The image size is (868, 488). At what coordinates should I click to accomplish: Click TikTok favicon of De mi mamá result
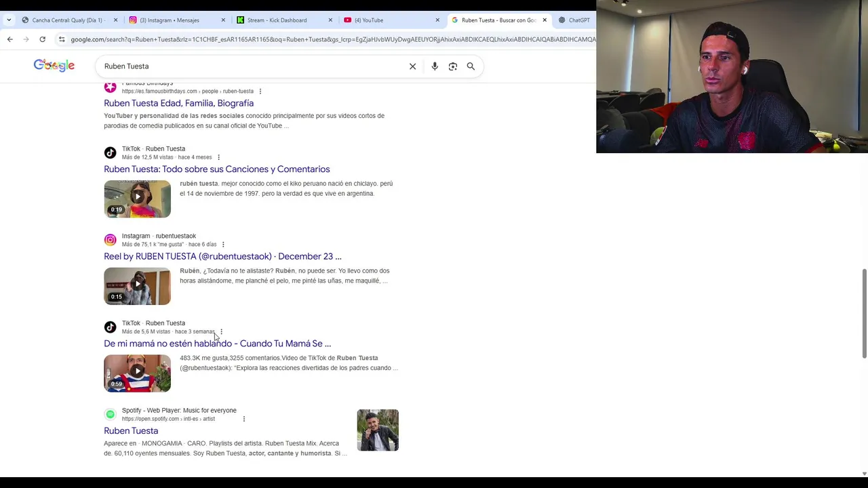tap(110, 327)
